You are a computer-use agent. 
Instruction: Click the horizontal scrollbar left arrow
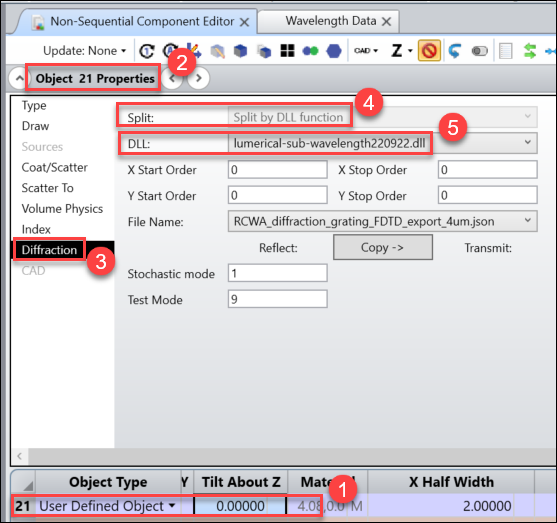coord(20,456)
